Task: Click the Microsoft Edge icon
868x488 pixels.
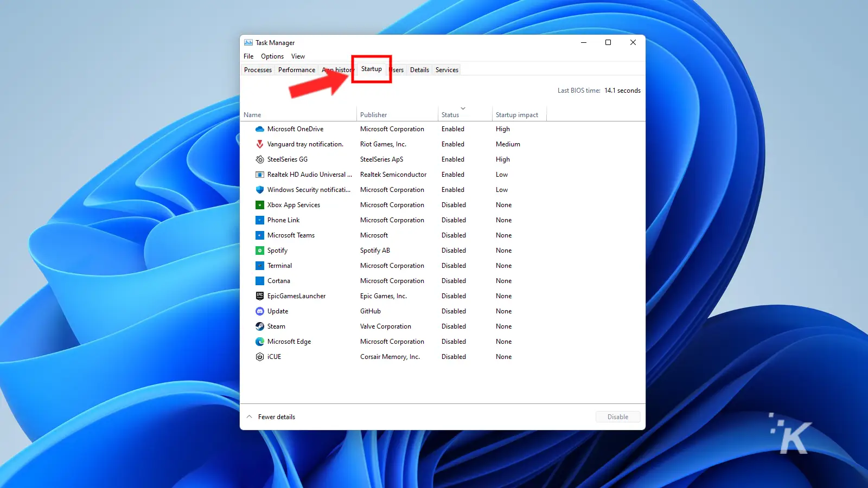Action: click(x=260, y=342)
